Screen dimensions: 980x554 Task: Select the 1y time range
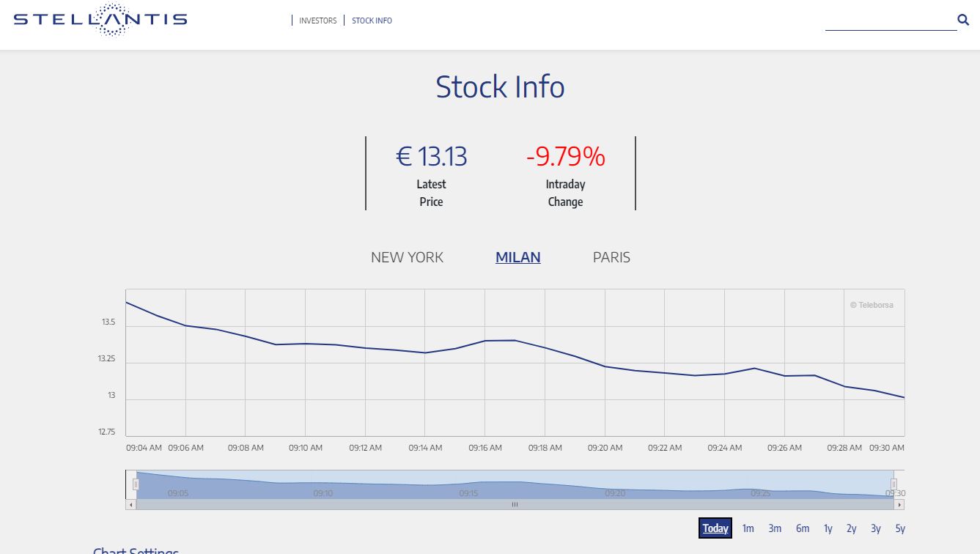point(828,528)
